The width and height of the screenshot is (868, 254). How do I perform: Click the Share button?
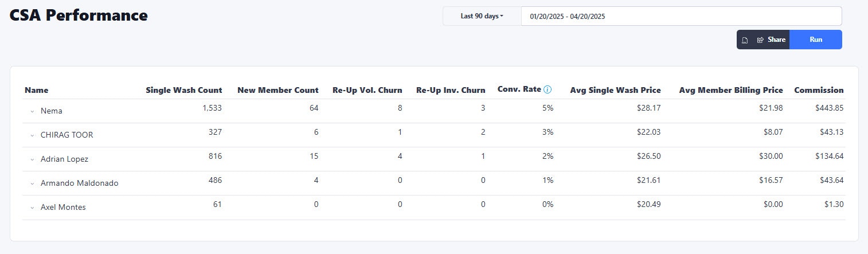(x=771, y=40)
